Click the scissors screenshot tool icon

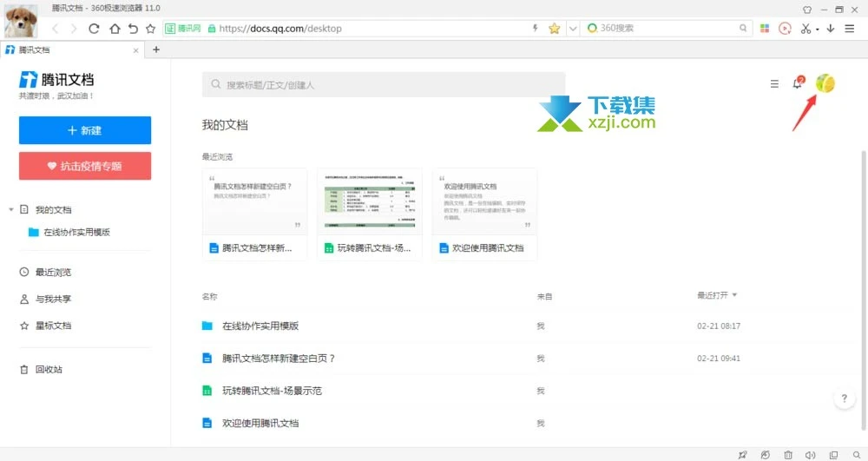[x=806, y=29]
